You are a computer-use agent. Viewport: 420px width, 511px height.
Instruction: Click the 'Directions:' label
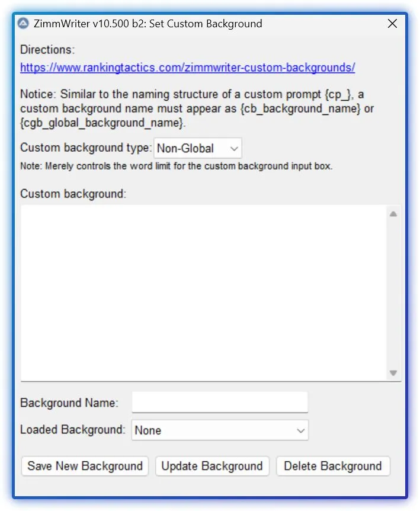pos(47,50)
